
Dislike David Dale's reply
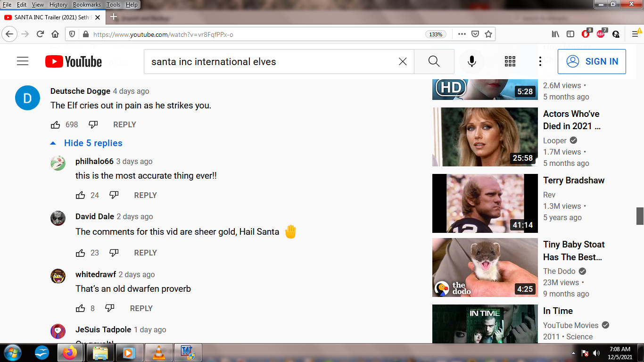click(x=114, y=253)
